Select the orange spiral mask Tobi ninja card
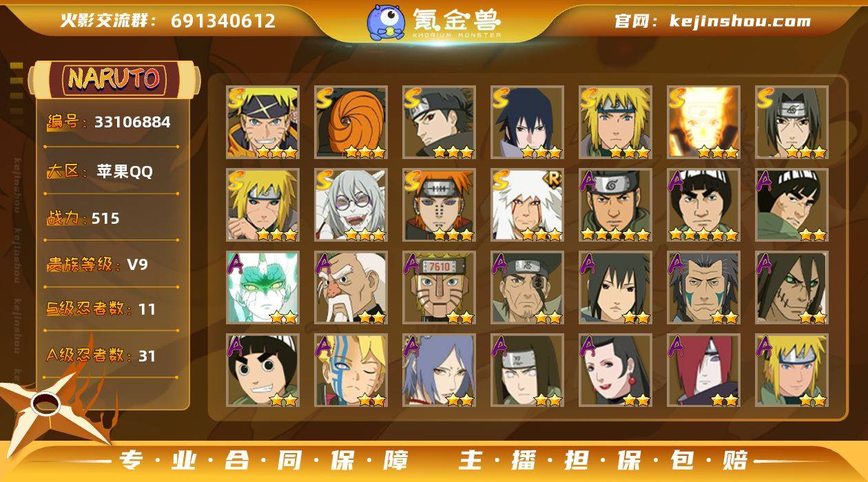Image resolution: width=868 pixels, height=482 pixels. tap(351, 123)
